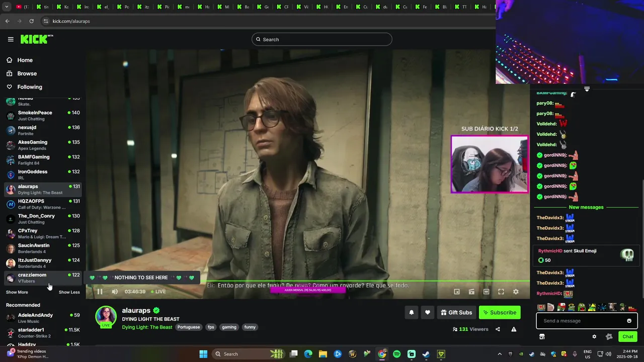This screenshot has height=362, width=644.
Task: Select the funny tag
Action: click(250, 327)
